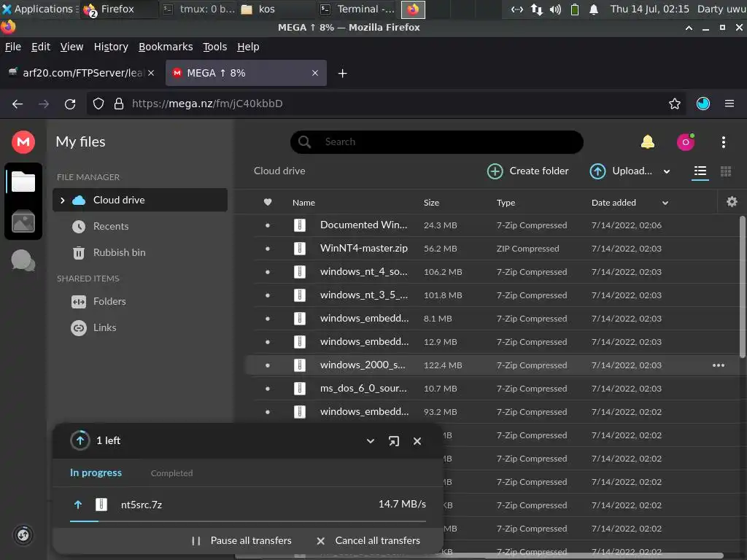Image resolution: width=747 pixels, height=560 pixels.
Task: Expand the Cloud drive tree arrow
Action: 63,200
